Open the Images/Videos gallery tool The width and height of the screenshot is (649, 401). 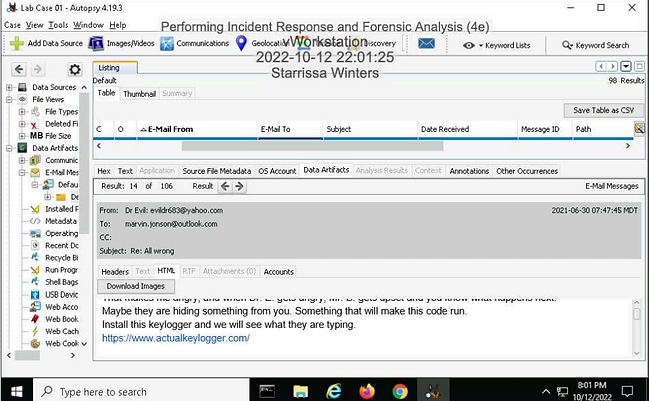(x=121, y=43)
